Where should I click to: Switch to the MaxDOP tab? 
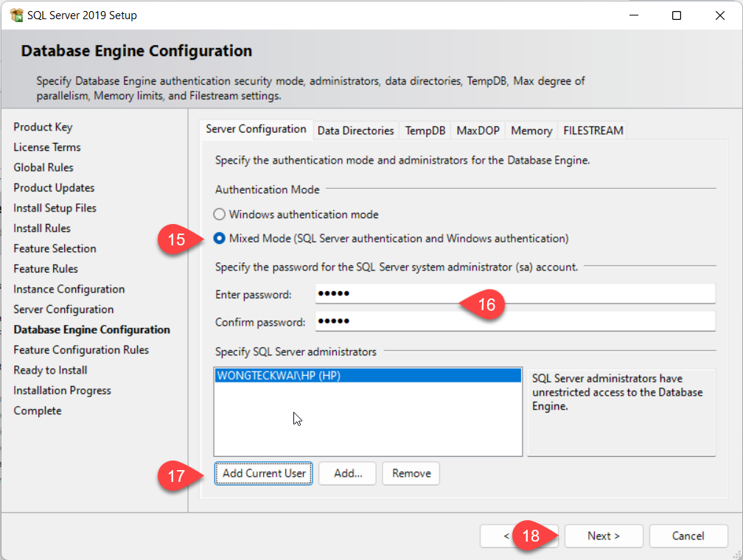[x=478, y=130]
